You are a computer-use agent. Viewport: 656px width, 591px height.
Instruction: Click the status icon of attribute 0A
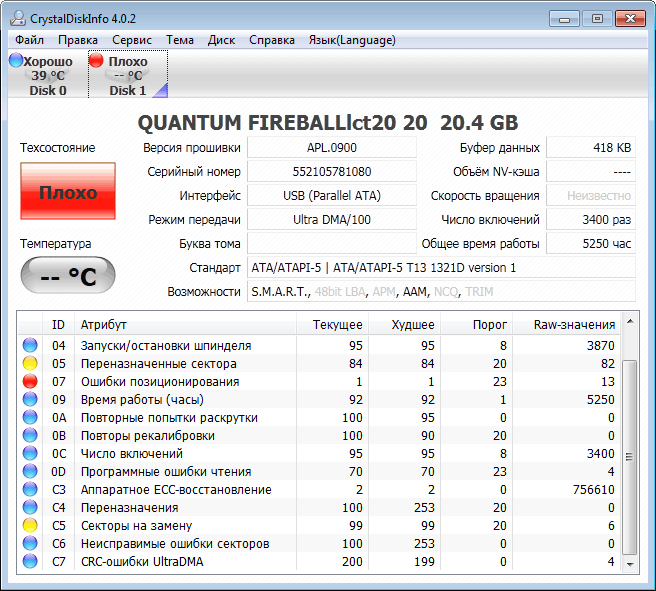tap(30, 417)
